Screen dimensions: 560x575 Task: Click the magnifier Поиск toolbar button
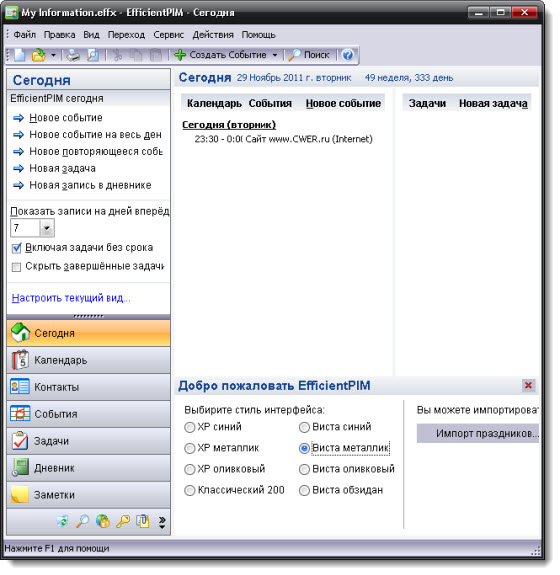pos(309,55)
